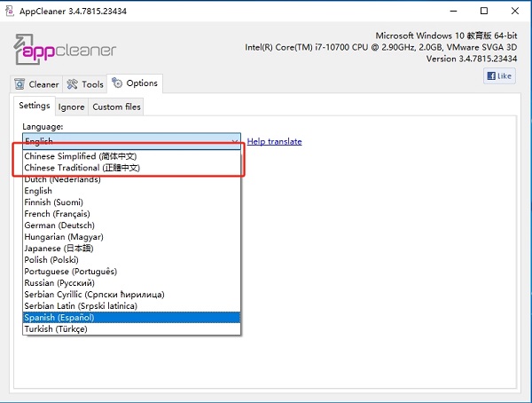Click the Tools tab wrench icon

coord(73,84)
